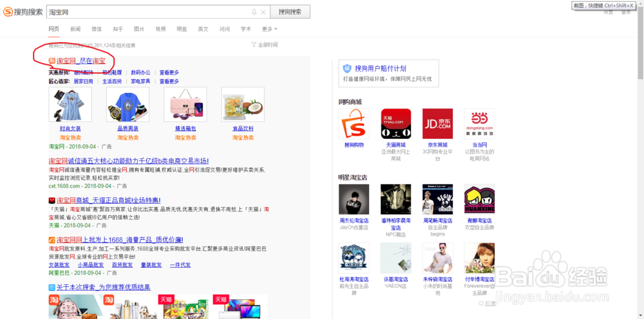Viewport: 644px width, 319px height.
Task: Click 查看更多 in the 匠心造家 row
Action: (169, 81)
